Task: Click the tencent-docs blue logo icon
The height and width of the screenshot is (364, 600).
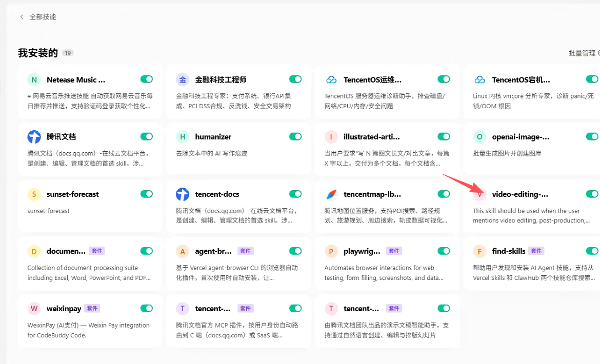Action: (x=183, y=194)
